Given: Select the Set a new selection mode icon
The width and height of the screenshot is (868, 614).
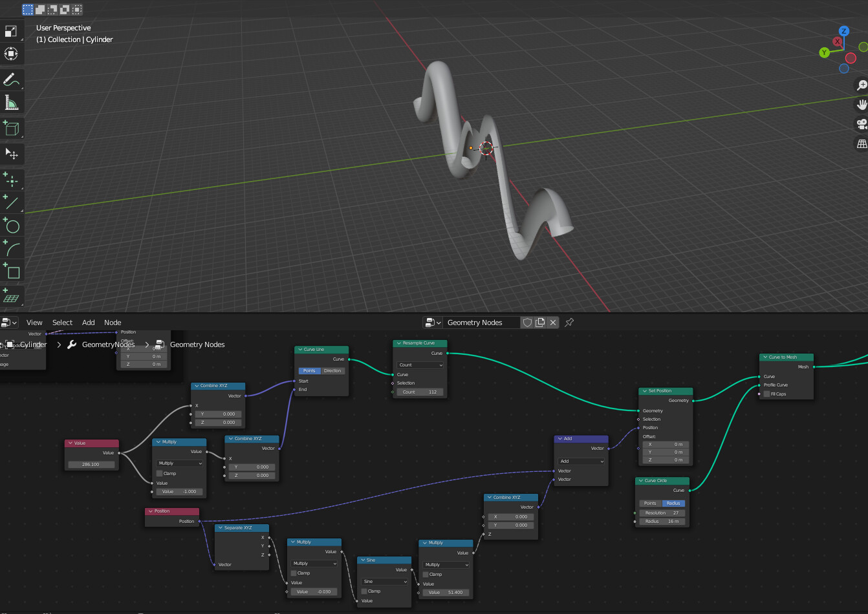Looking at the screenshot, I should (x=28, y=10).
